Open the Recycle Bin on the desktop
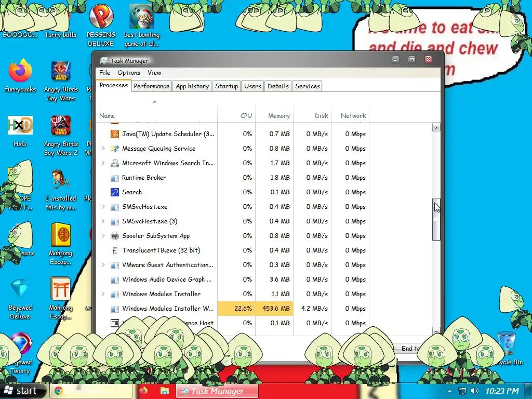 click(507, 343)
